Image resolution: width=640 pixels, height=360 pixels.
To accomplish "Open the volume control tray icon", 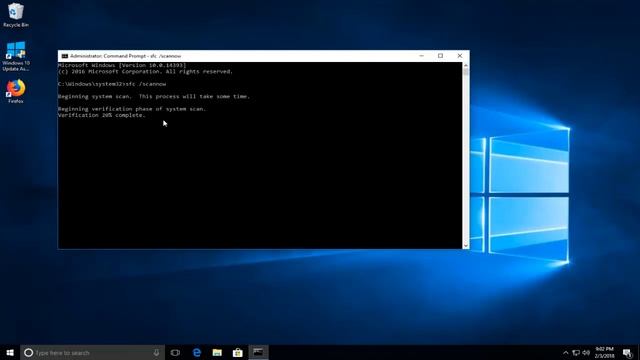I will coord(586,353).
